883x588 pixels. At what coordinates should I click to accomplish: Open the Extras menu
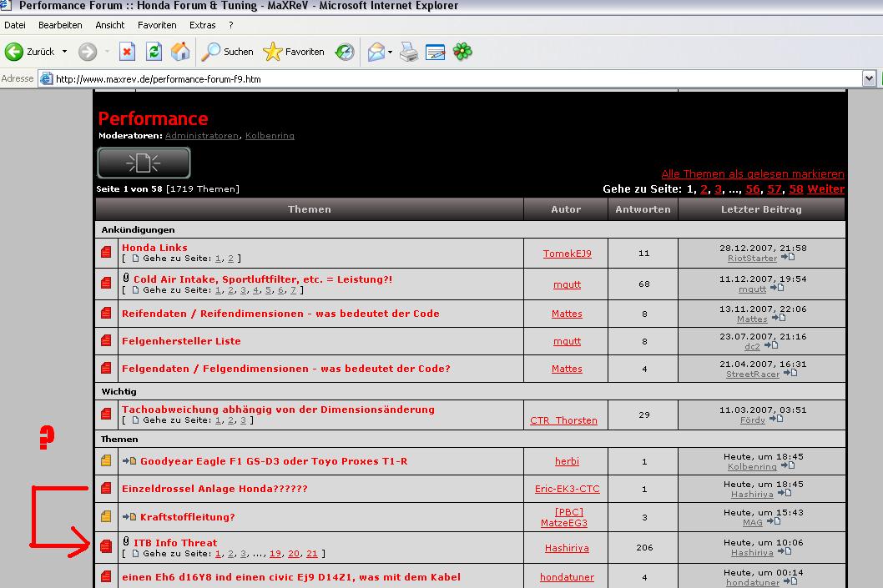pyautogui.click(x=203, y=25)
